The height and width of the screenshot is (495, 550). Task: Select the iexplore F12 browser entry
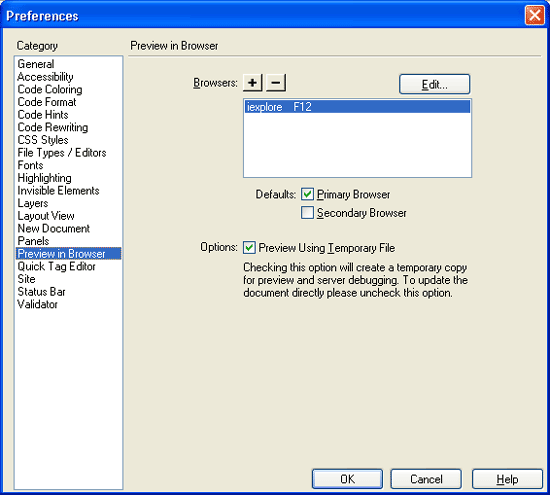[x=357, y=107]
